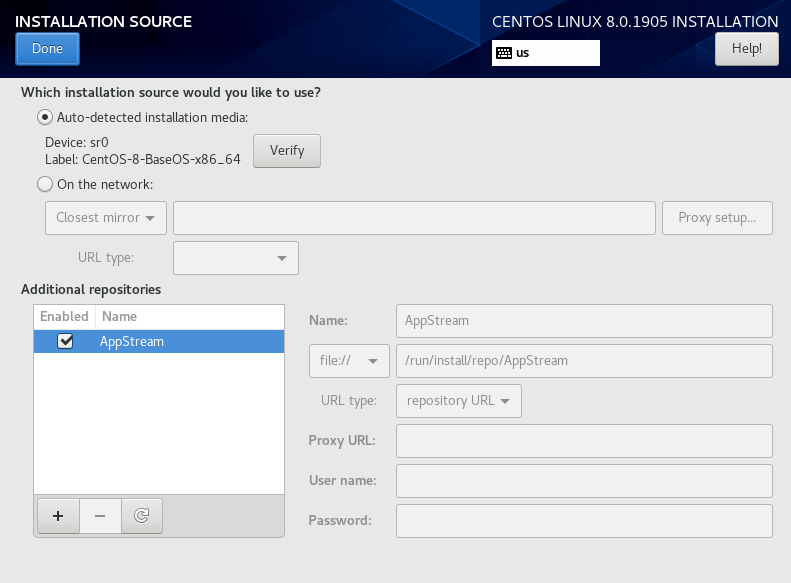Click the add repository plus icon
Image resolution: width=791 pixels, height=583 pixels.
coord(58,516)
